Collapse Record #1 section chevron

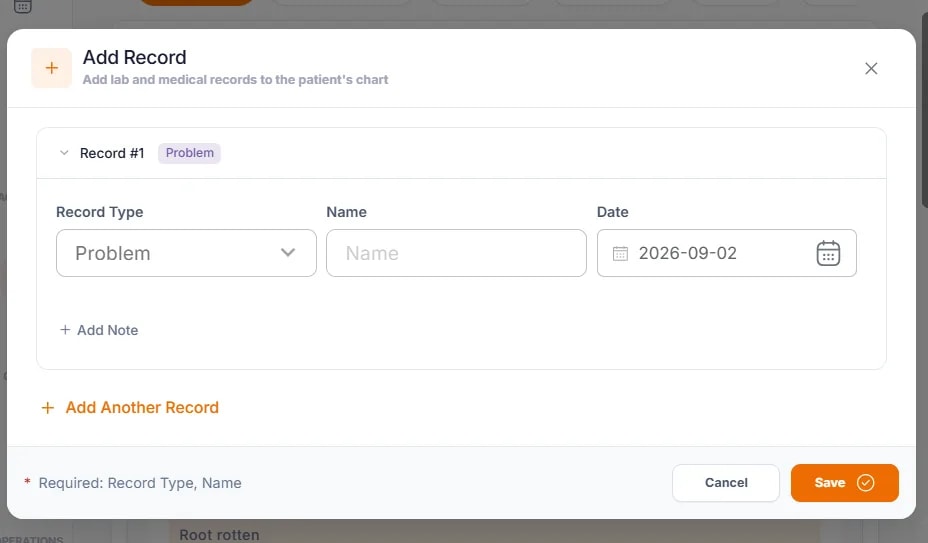point(64,153)
